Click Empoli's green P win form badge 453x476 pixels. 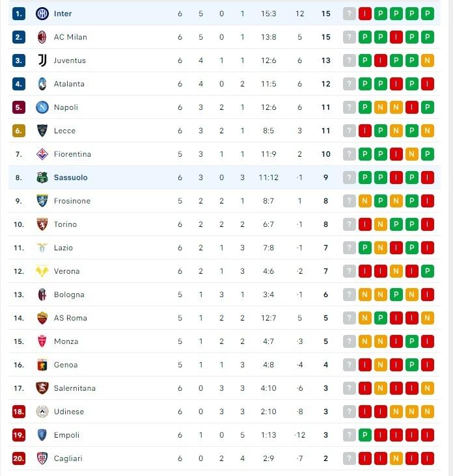click(364, 435)
